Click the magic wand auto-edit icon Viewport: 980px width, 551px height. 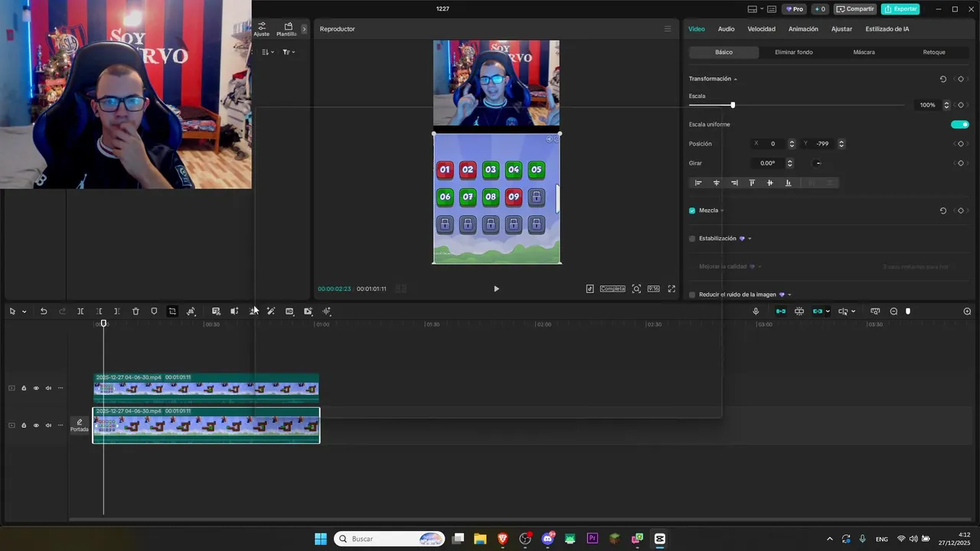[x=271, y=311]
